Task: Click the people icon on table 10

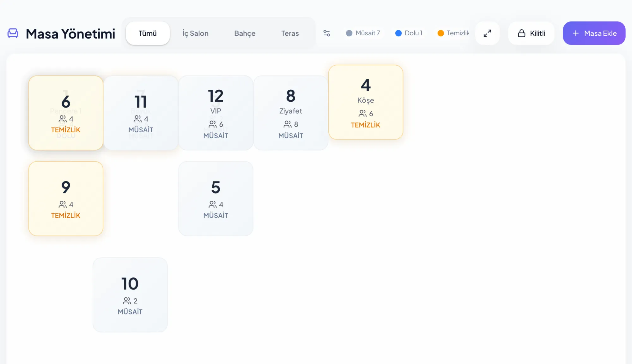Action: 127,301
